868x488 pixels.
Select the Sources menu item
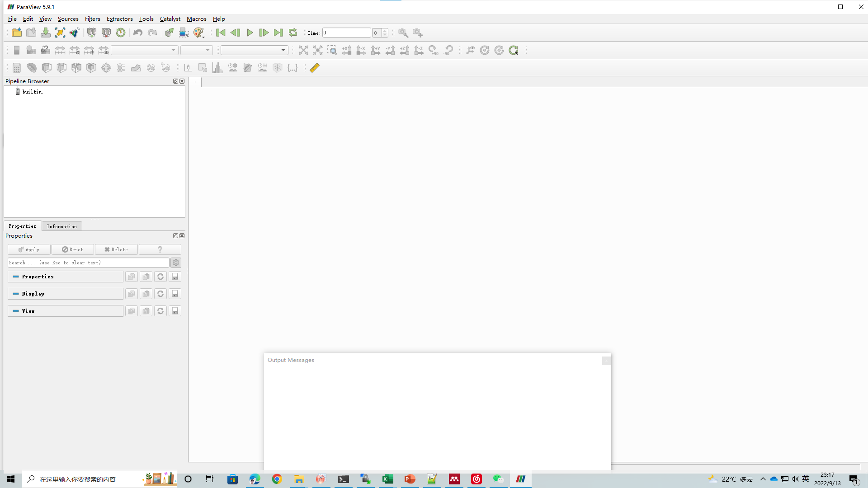point(68,19)
